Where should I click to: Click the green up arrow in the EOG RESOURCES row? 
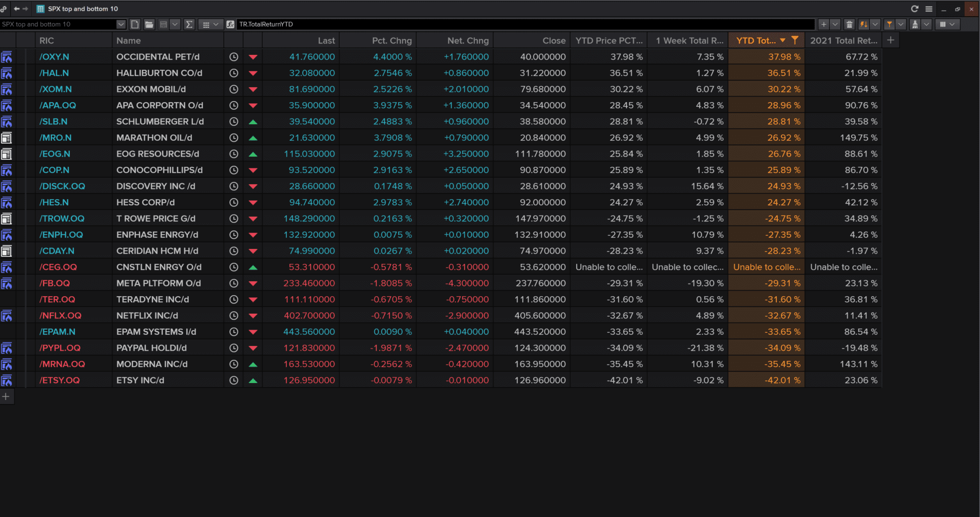[x=253, y=154]
